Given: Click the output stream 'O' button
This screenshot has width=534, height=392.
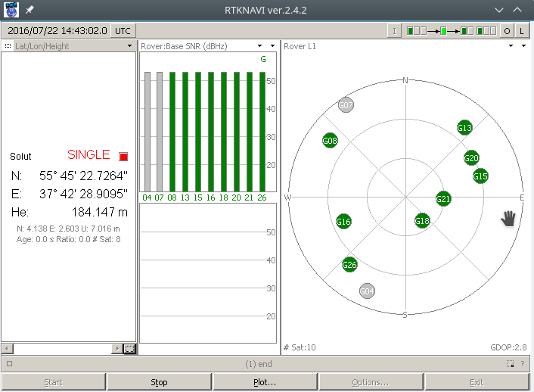Looking at the screenshot, I should 507,31.
